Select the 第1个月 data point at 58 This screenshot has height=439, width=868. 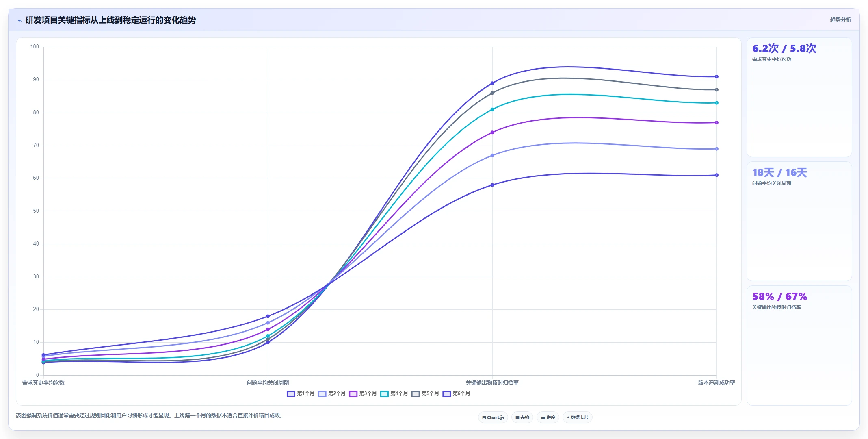492,185
